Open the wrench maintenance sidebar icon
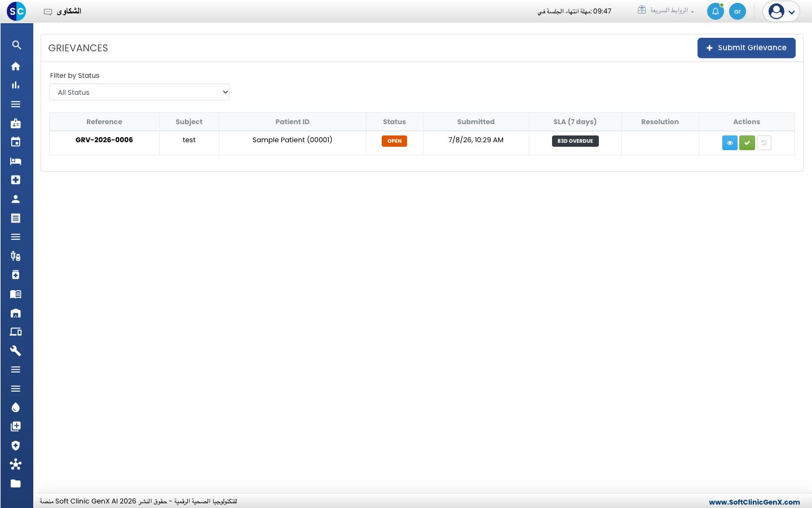This screenshot has height=508, width=812. pyautogui.click(x=16, y=351)
